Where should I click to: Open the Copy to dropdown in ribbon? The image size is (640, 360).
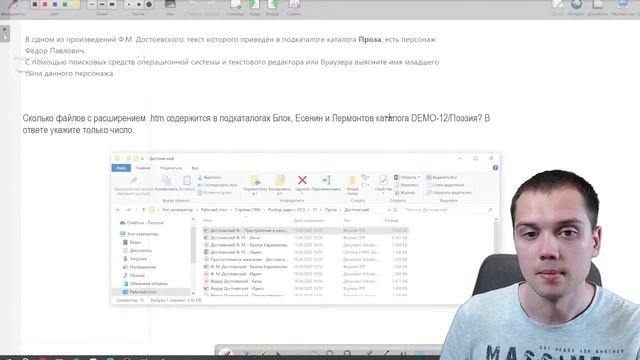click(280, 193)
